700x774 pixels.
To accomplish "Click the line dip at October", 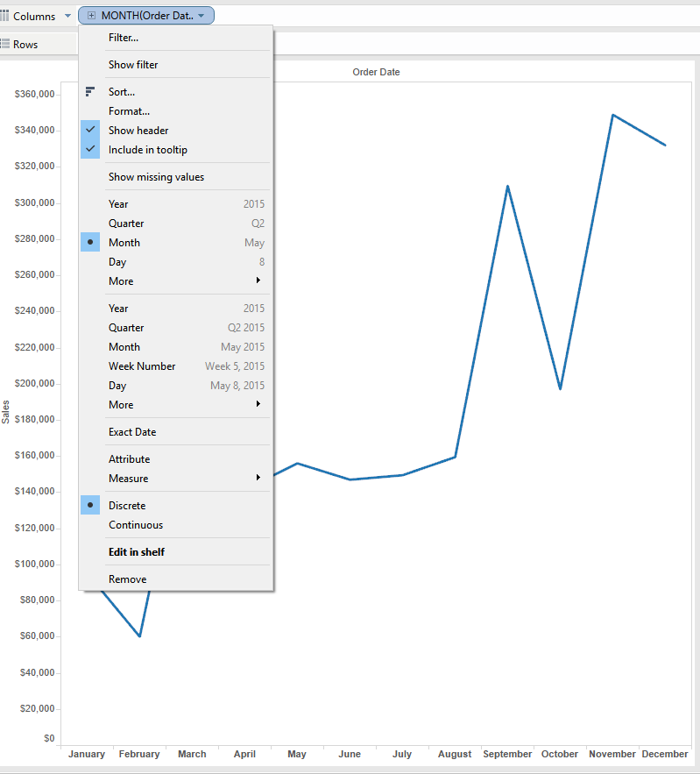I will click(560, 389).
